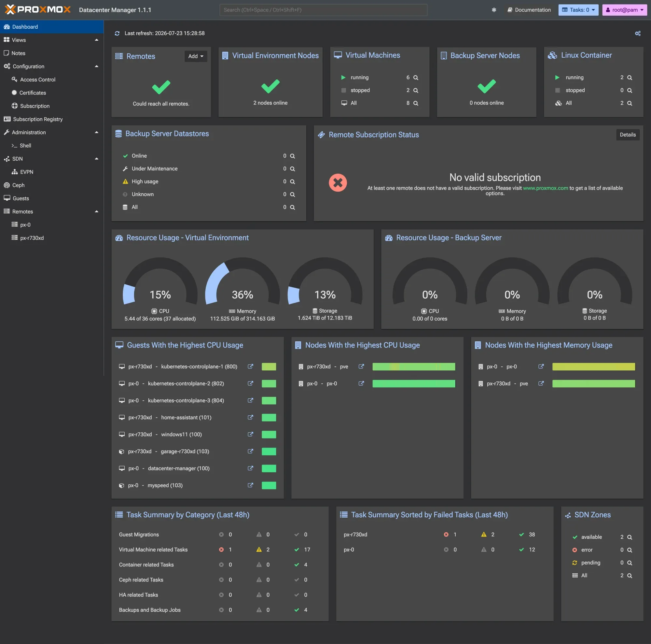The image size is (651, 644).
Task: Open the Dashboard sidebar item
Action: (x=52, y=27)
